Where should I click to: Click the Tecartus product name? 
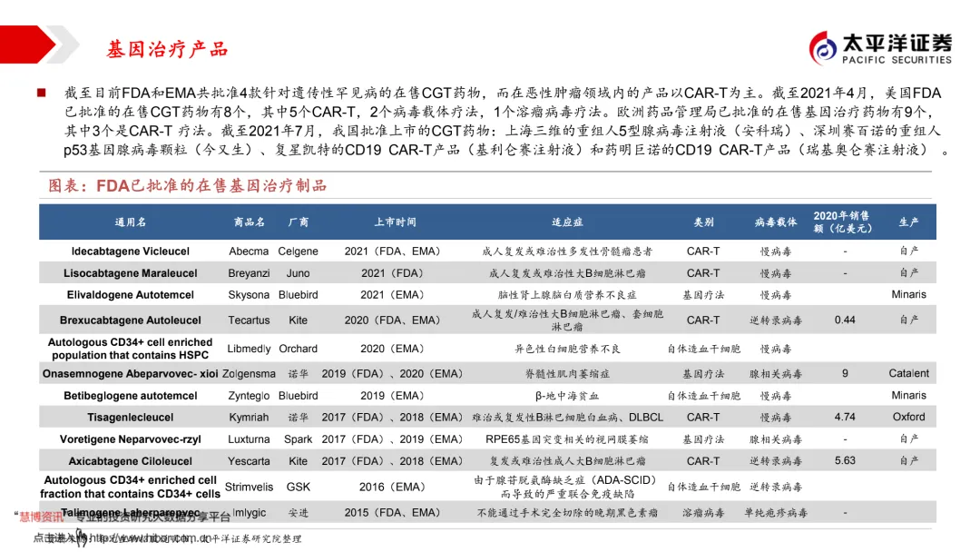[249, 320]
